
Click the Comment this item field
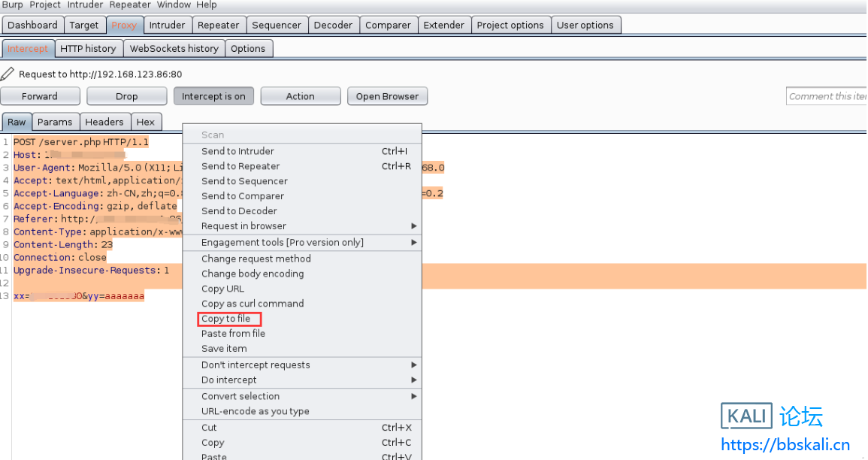click(827, 96)
